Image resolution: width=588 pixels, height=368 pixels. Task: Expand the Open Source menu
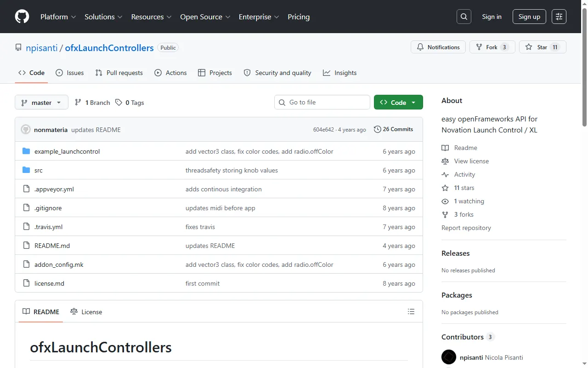[205, 17]
